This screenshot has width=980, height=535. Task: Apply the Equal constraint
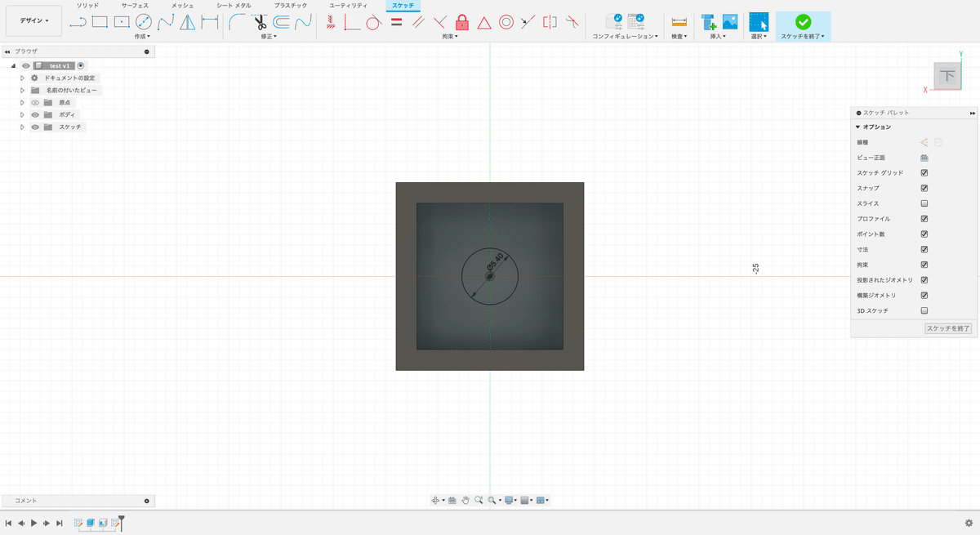[x=396, y=22]
